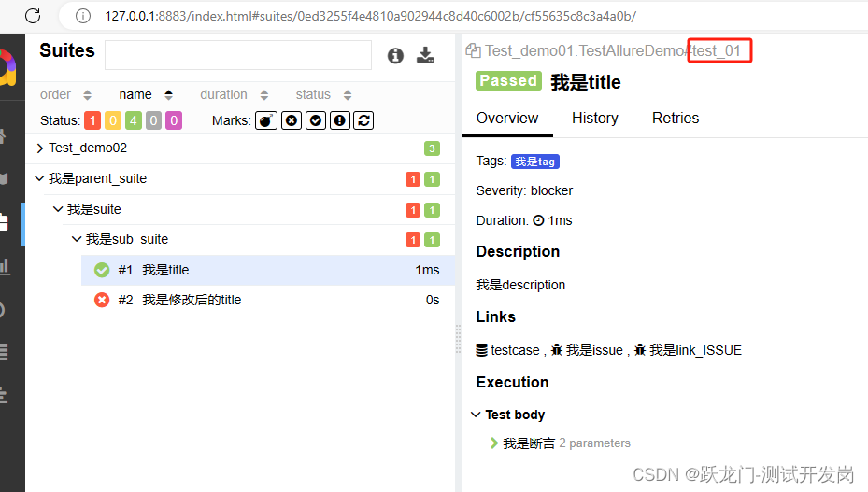The image size is (868, 492).
Task: Select test case #1 我是title
Action: (268, 270)
